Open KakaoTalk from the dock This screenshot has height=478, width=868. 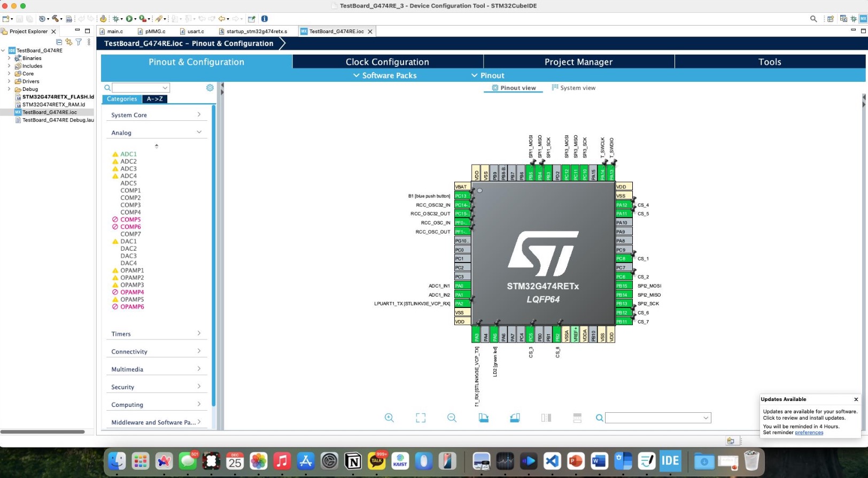[377, 461]
